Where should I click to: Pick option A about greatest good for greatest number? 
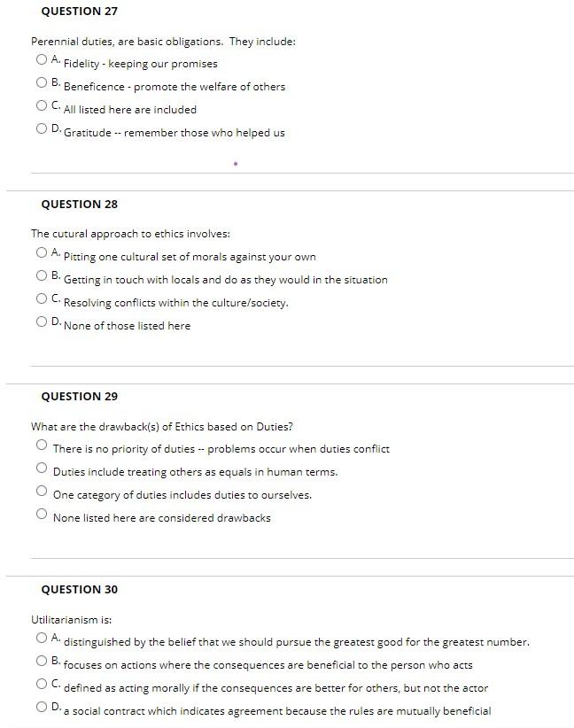click(41, 637)
